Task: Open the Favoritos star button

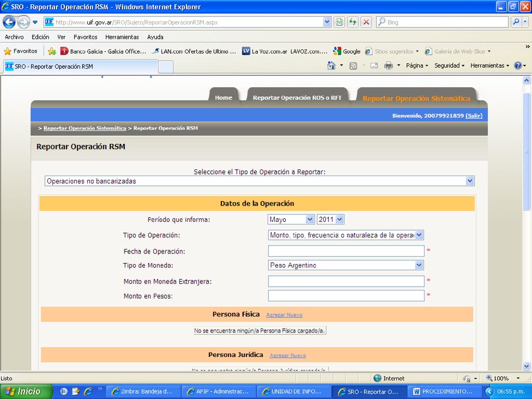Action: 20,51
